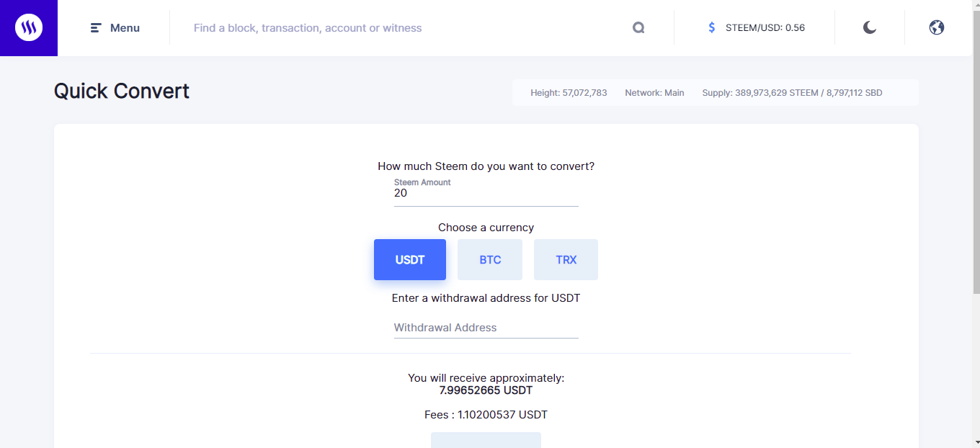This screenshot has width=980, height=448.
Task: Select BTC currency
Action: (x=490, y=259)
